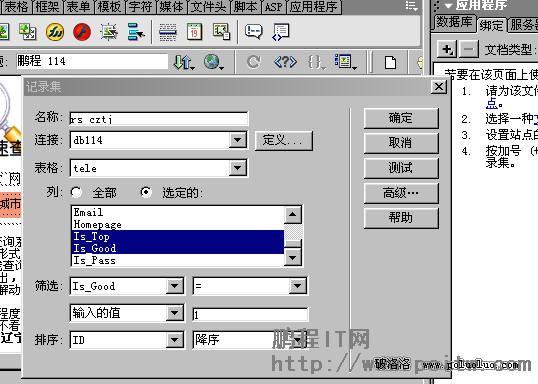Viewport: 538px width, 384px height.
Task: Click the server-side include icon
Action: click(221, 32)
